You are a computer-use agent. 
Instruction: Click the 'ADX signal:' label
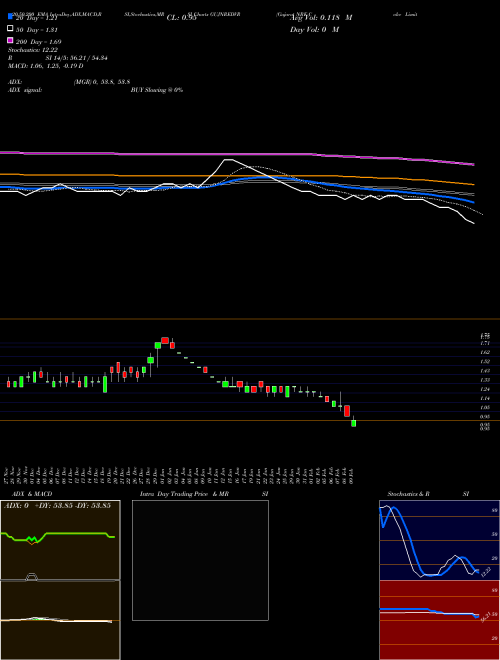(x=25, y=90)
